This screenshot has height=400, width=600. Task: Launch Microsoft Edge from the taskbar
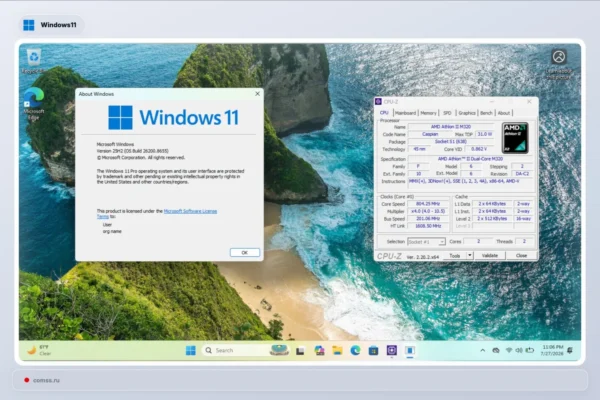tap(355, 351)
